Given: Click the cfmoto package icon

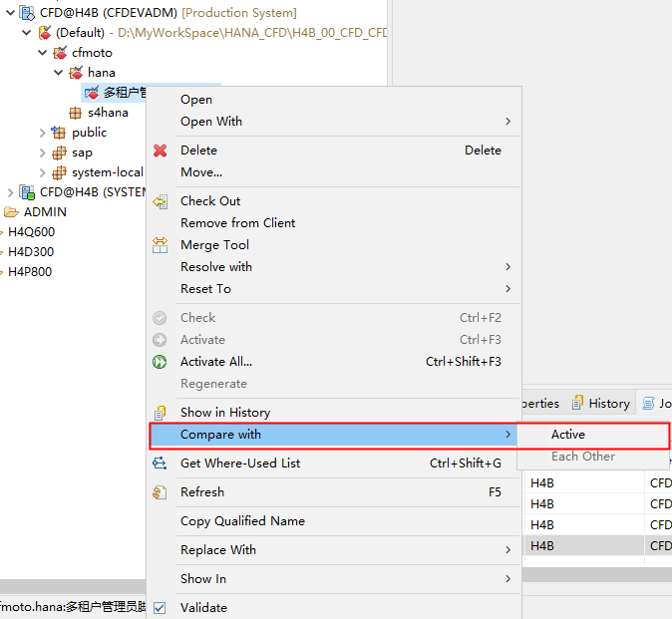Looking at the screenshot, I should [x=60, y=53].
